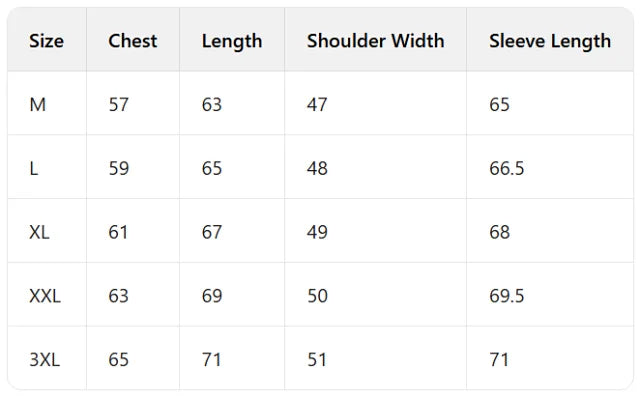640x399 pixels.
Task: Select the Chest column header
Action: pos(133,41)
